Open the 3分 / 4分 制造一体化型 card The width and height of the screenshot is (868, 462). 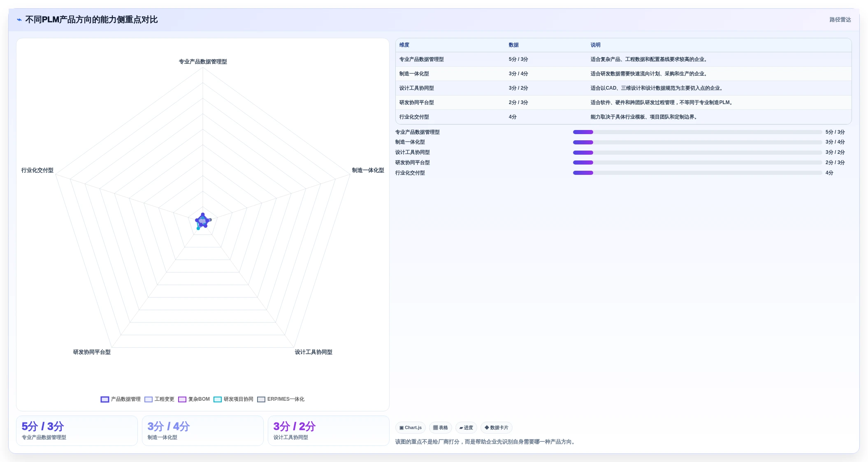coord(203,431)
